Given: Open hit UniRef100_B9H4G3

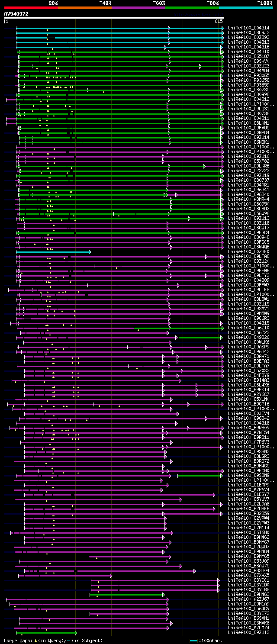Looking at the screenshot, I should click(248, 595).
